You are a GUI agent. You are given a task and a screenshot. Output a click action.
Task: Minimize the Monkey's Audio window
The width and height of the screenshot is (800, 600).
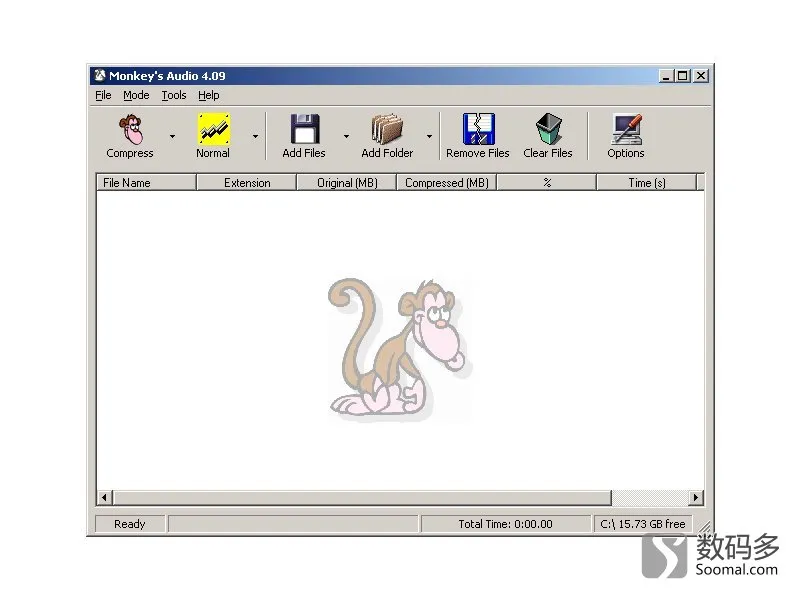pos(666,76)
